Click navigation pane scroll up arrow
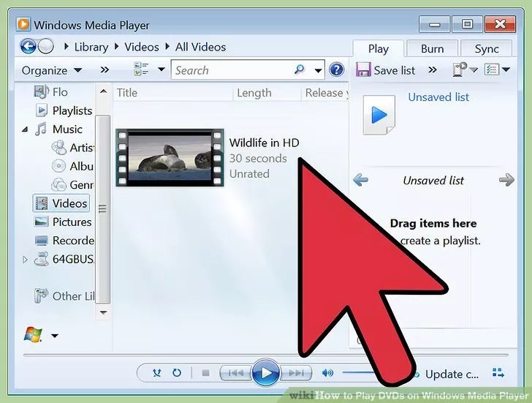Viewport: 532px width, 403px height. coord(104,91)
